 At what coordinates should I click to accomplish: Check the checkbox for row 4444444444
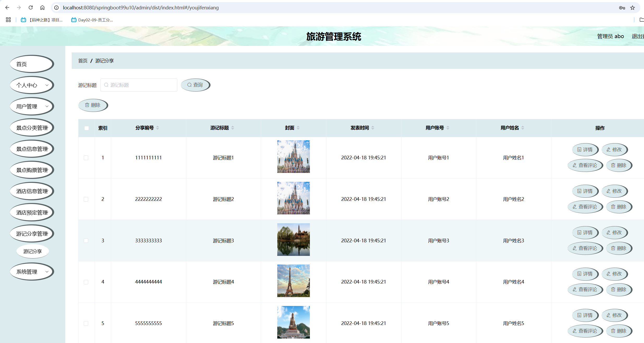[x=86, y=282]
